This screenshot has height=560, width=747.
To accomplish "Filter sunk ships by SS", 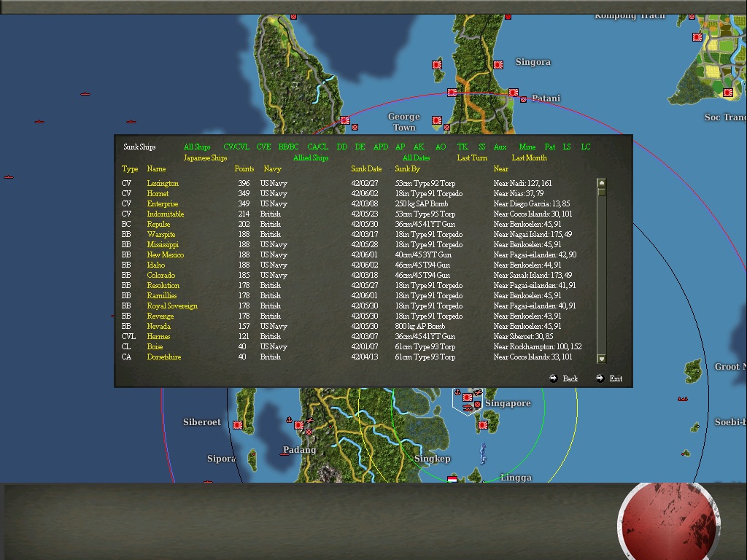I will pyautogui.click(x=482, y=147).
